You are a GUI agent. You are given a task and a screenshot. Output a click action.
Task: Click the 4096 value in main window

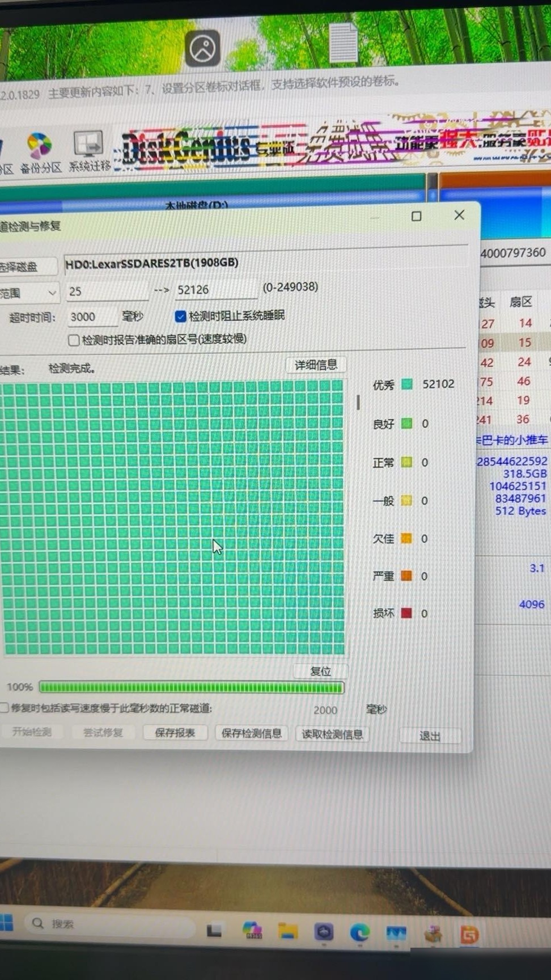click(x=532, y=605)
